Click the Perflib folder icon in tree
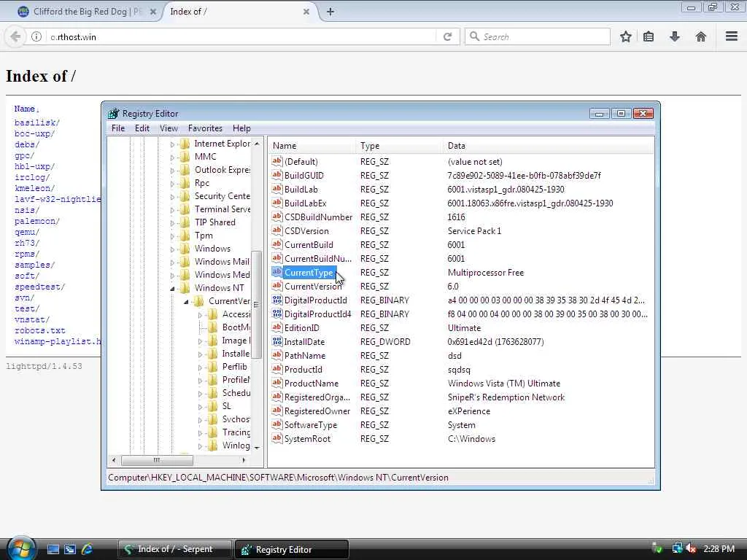 [x=212, y=367]
